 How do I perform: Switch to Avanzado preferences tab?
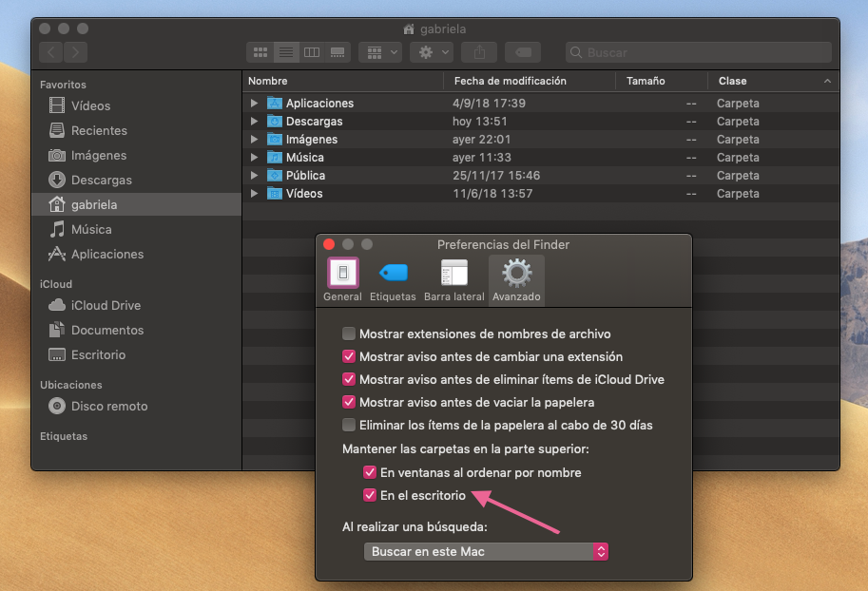(x=516, y=280)
